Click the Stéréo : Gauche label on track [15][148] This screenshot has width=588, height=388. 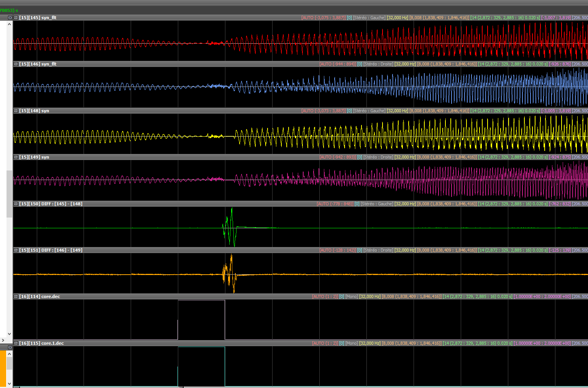[x=369, y=111]
